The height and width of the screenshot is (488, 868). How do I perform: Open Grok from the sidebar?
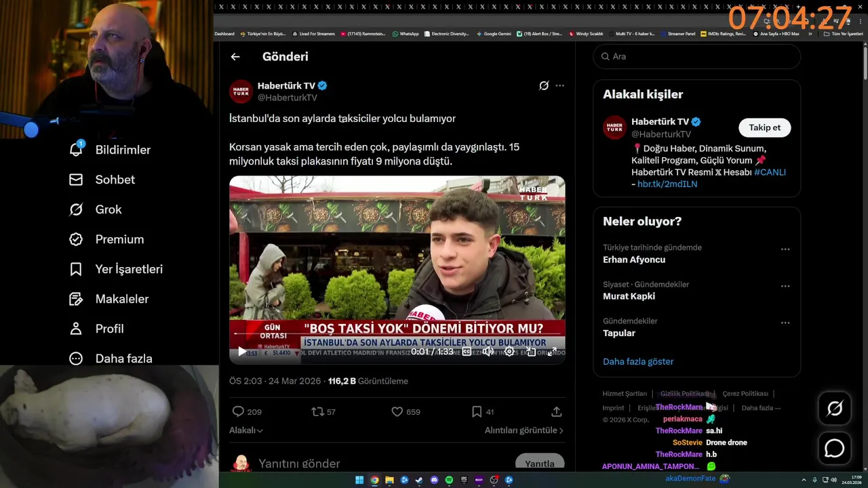pyautogui.click(x=95, y=209)
